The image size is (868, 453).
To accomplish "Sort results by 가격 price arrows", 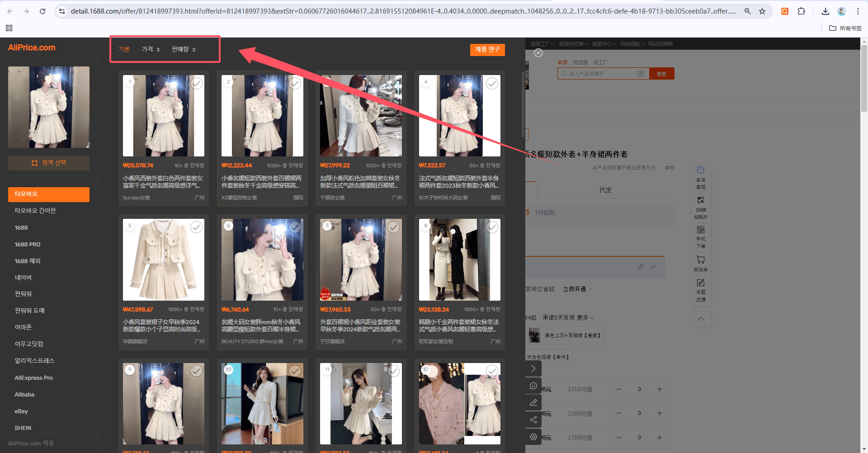I will (151, 49).
